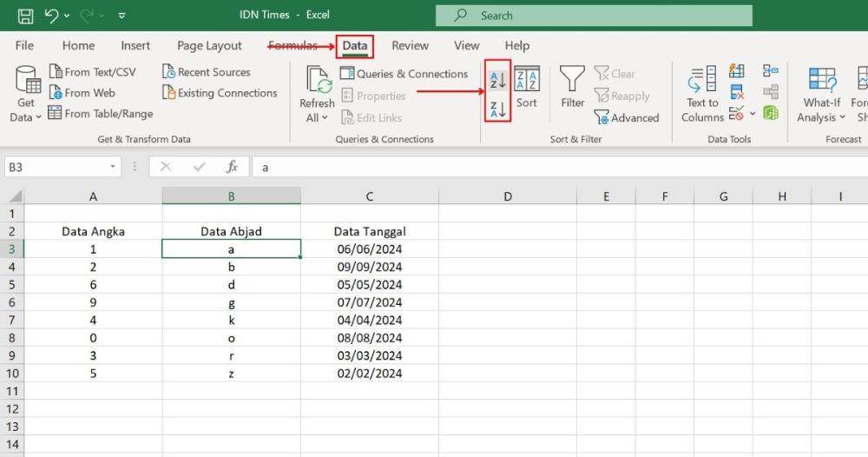Switch to the Insert tab

(x=135, y=45)
